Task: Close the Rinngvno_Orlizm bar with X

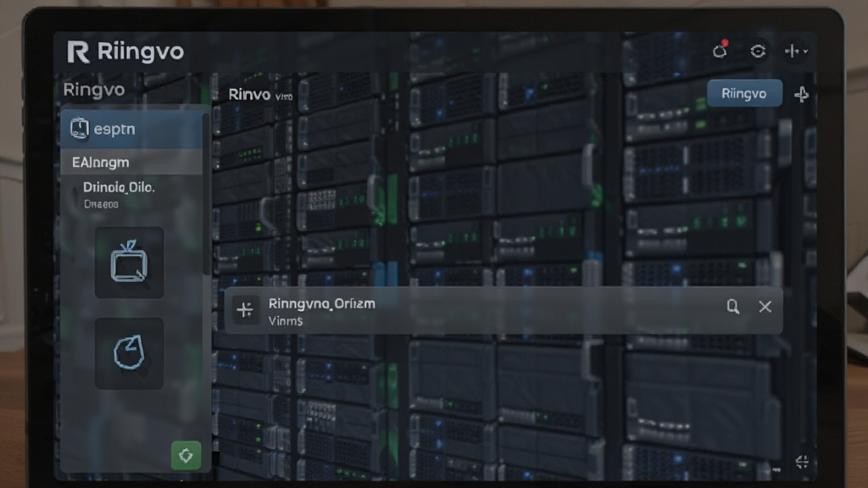Action: (x=765, y=307)
